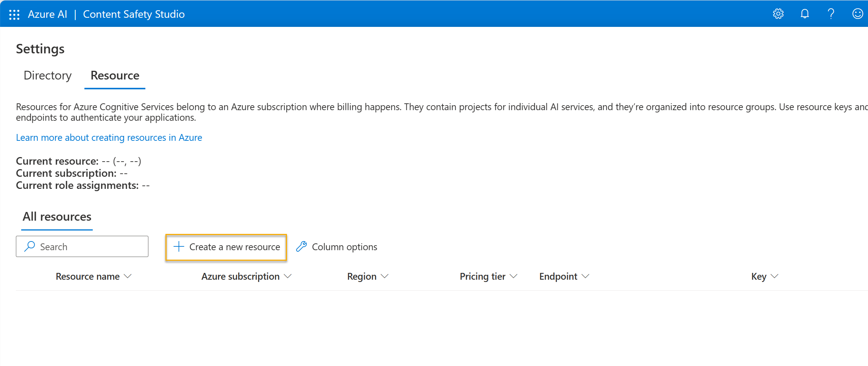This screenshot has height=366, width=868.
Task: Click Create a new resource button
Action: point(226,247)
